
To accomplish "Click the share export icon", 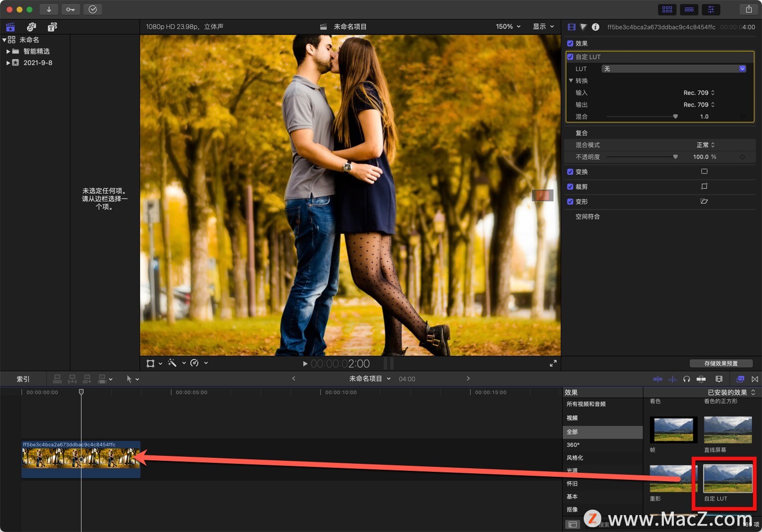I will tap(749, 9).
